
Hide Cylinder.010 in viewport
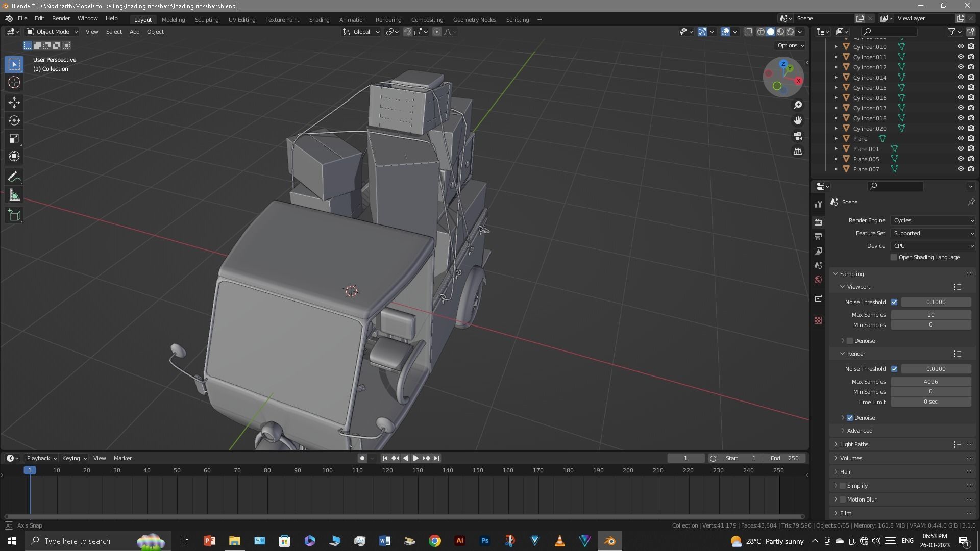point(960,46)
